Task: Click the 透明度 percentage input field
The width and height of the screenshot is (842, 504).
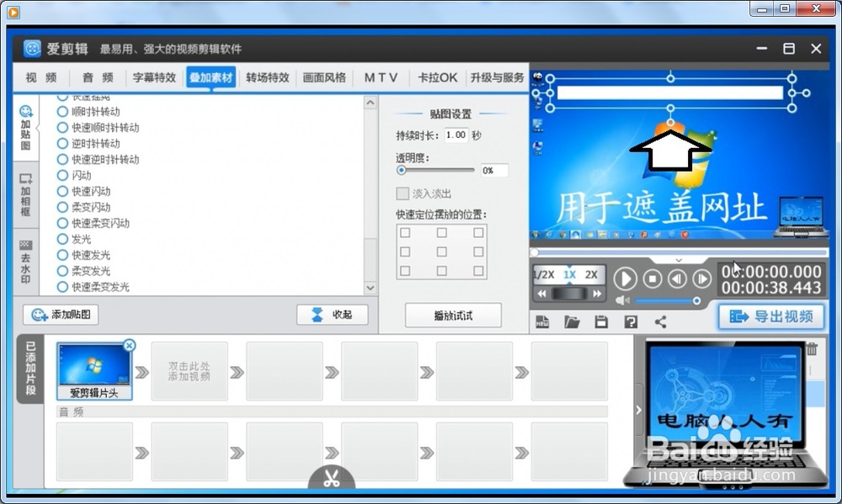Action: click(494, 171)
